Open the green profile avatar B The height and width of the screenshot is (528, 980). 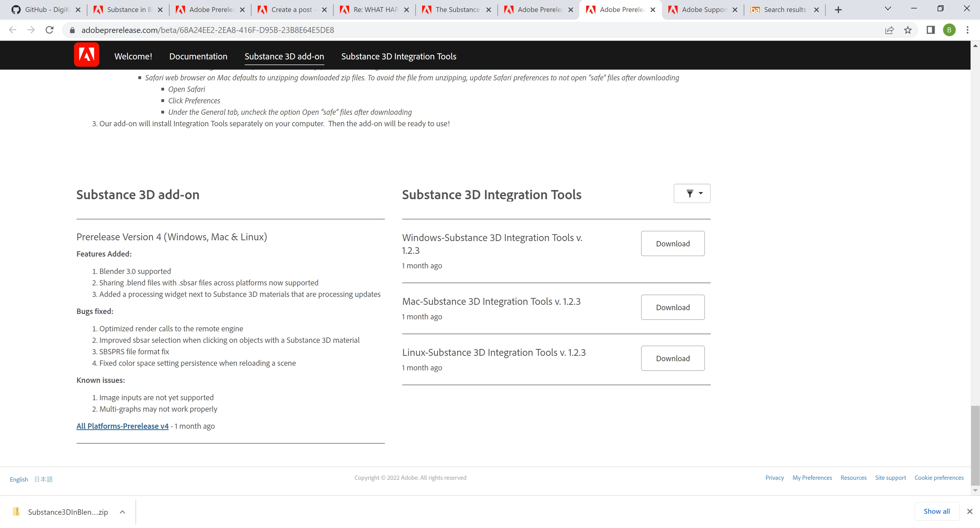pyautogui.click(x=949, y=30)
